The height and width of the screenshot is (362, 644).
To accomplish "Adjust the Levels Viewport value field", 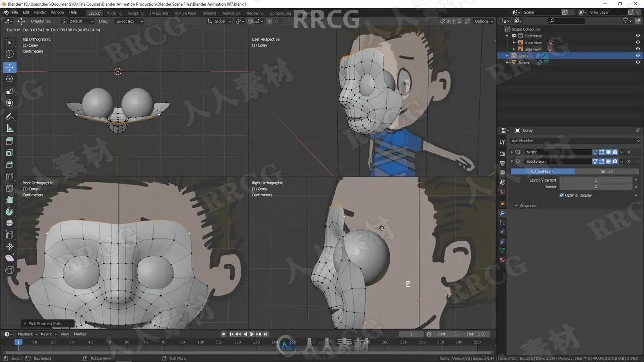I will pyautogui.click(x=596, y=180).
